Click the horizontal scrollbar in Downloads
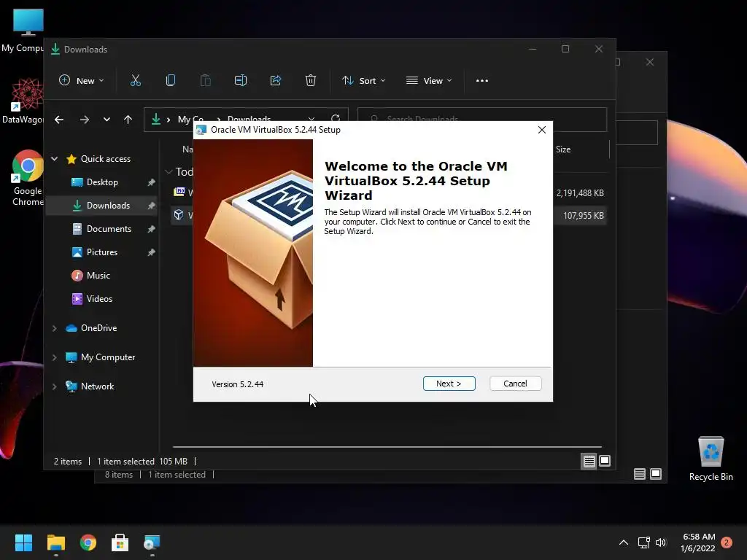This screenshot has width=747, height=560. point(387,447)
